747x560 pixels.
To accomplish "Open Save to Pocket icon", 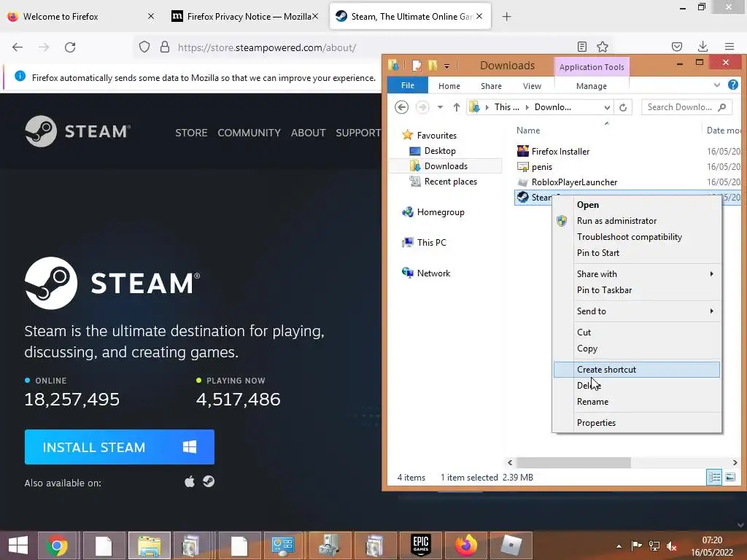I will tap(677, 47).
